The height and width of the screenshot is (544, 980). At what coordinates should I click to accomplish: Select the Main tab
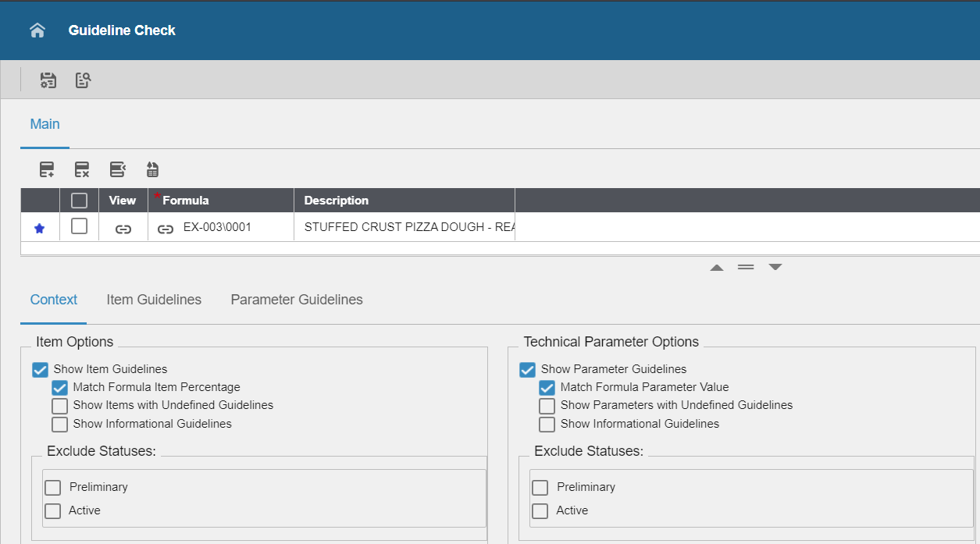[45, 124]
